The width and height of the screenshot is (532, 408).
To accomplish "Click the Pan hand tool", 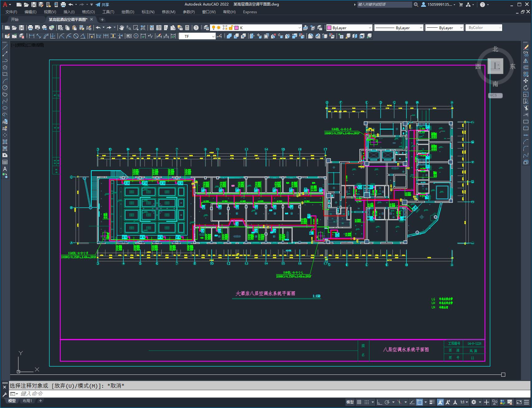I will point(122,28).
